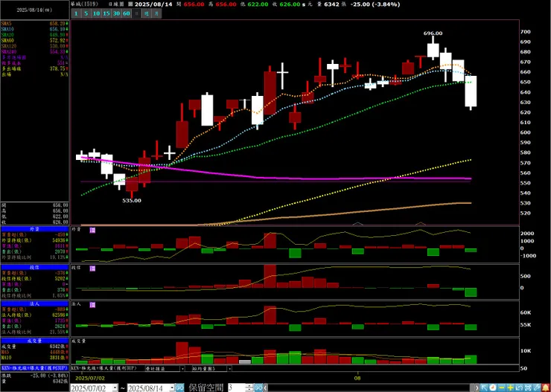Click the 696.00 high price label

(433, 33)
